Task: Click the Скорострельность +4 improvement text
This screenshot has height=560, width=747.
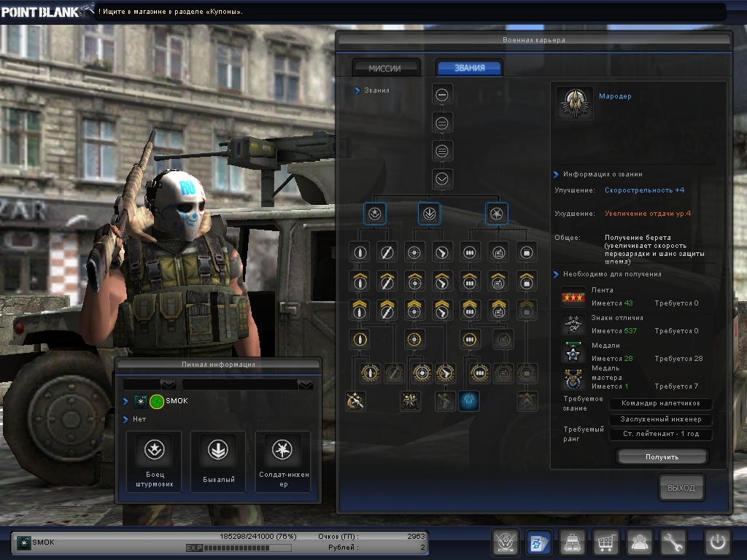Action: (644, 190)
